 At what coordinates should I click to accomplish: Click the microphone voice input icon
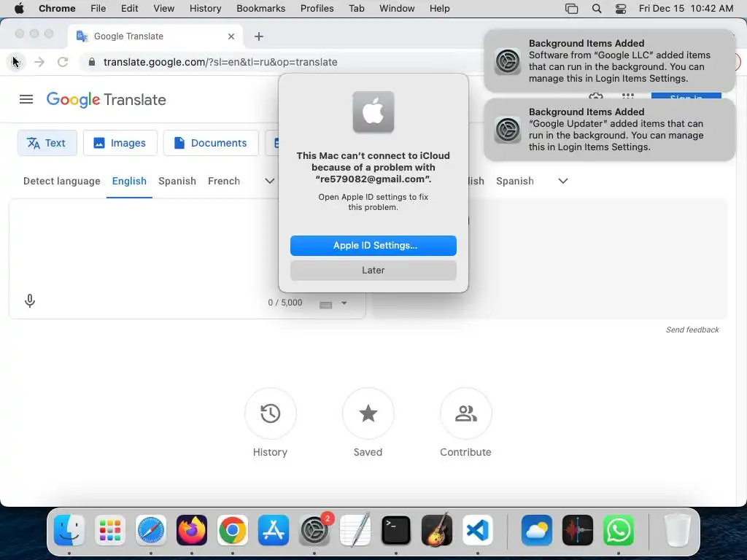pos(29,301)
